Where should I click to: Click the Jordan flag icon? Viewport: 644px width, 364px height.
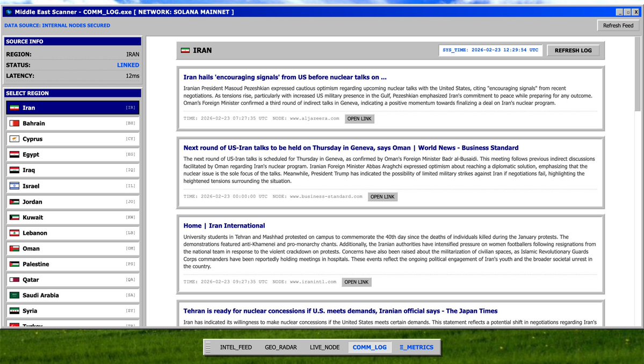point(15,202)
